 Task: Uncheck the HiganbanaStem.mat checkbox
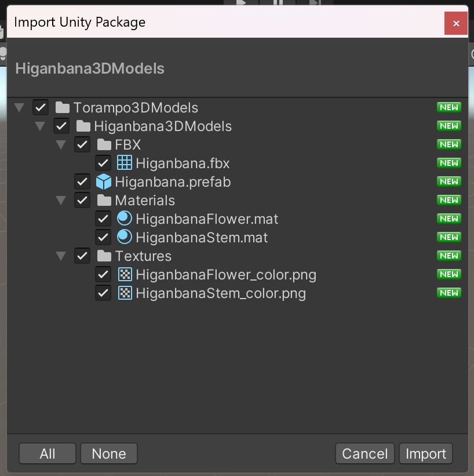pyautogui.click(x=103, y=237)
